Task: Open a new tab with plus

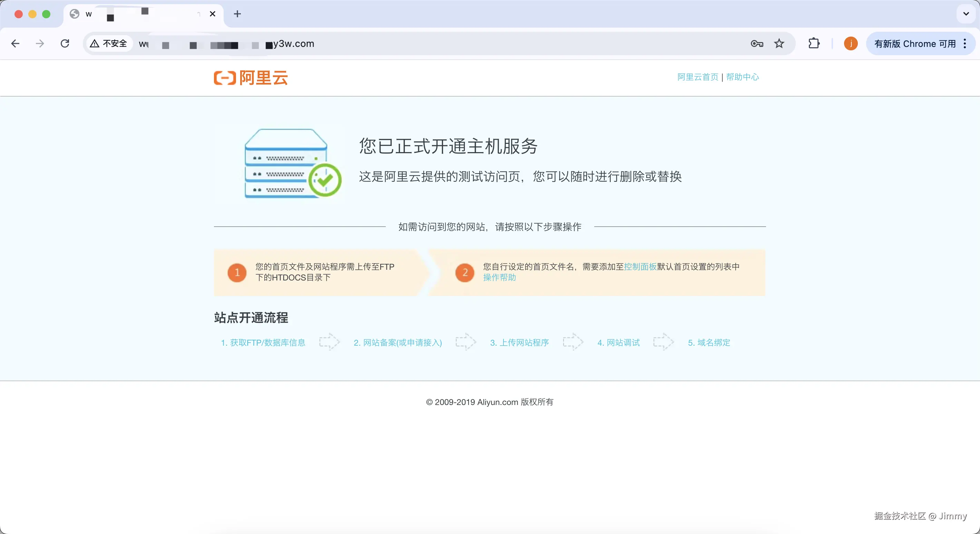Action: pyautogui.click(x=237, y=14)
